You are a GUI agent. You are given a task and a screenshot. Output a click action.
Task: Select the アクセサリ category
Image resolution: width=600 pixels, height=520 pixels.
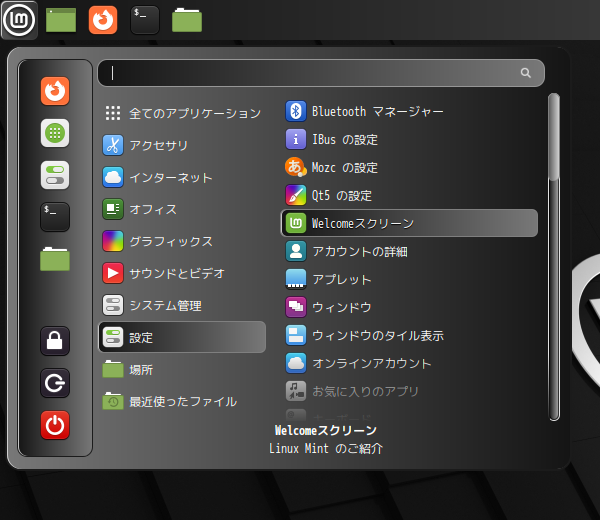pyautogui.click(x=182, y=145)
